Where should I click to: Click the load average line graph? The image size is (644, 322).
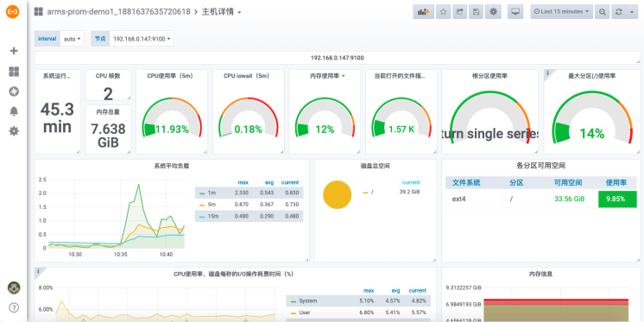117,213
